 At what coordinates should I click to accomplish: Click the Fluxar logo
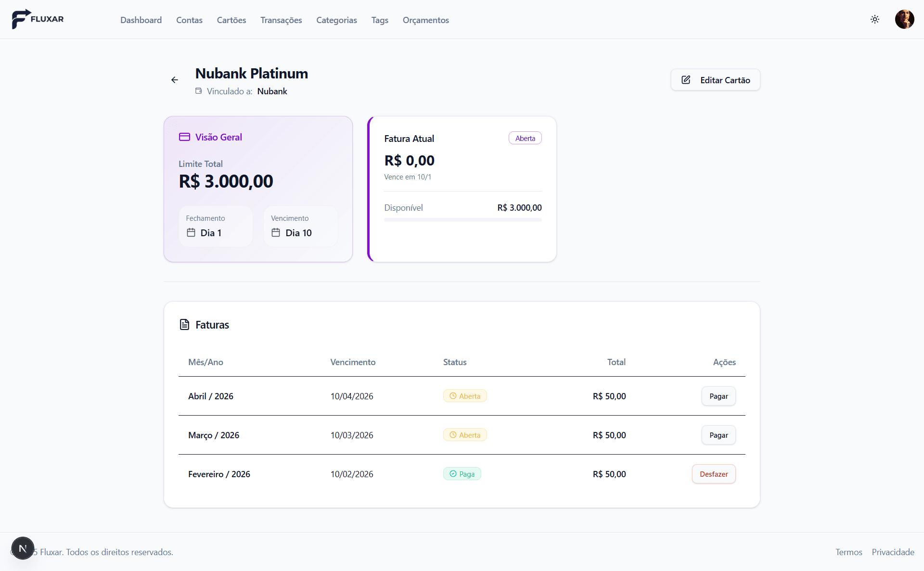coord(38,19)
